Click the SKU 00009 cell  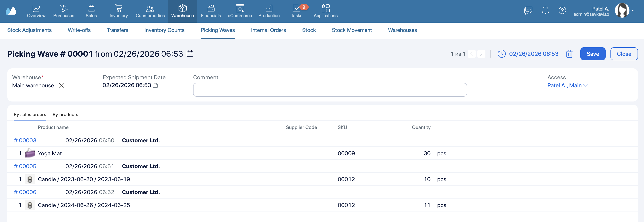coord(346,153)
